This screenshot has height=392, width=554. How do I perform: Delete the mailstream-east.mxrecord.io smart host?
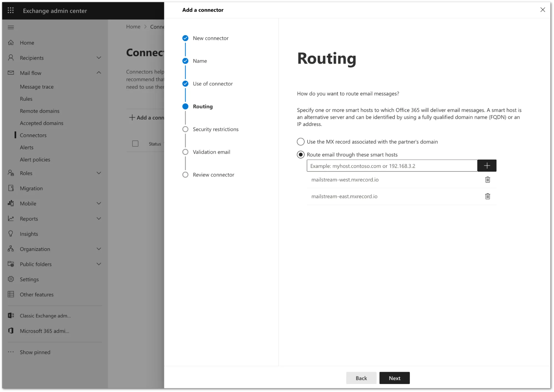point(487,196)
